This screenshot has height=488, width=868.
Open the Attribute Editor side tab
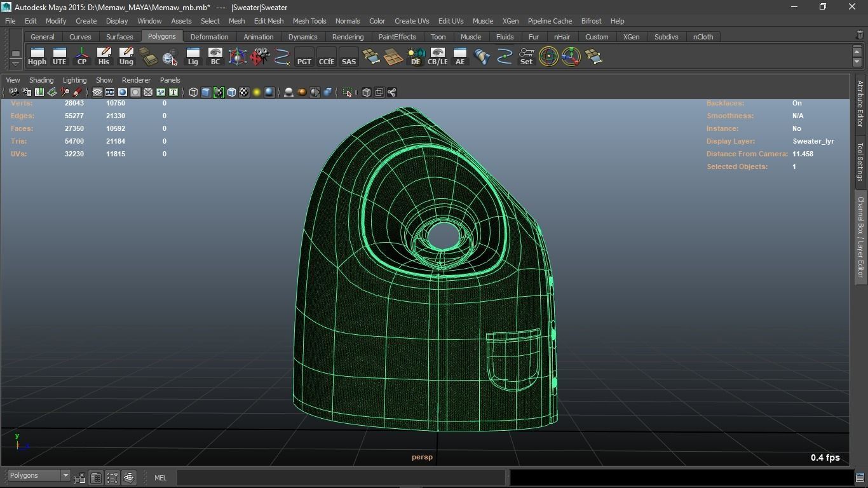click(860, 104)
